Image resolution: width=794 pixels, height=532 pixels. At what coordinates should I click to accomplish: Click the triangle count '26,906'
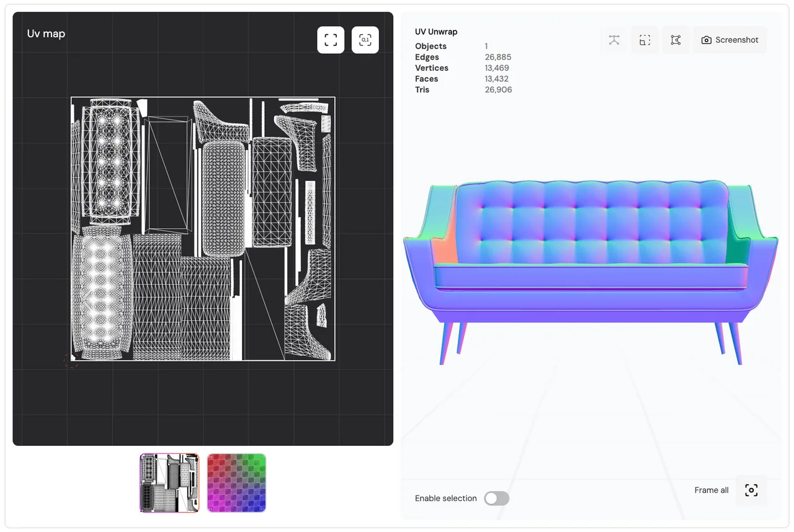pos(499,90)
